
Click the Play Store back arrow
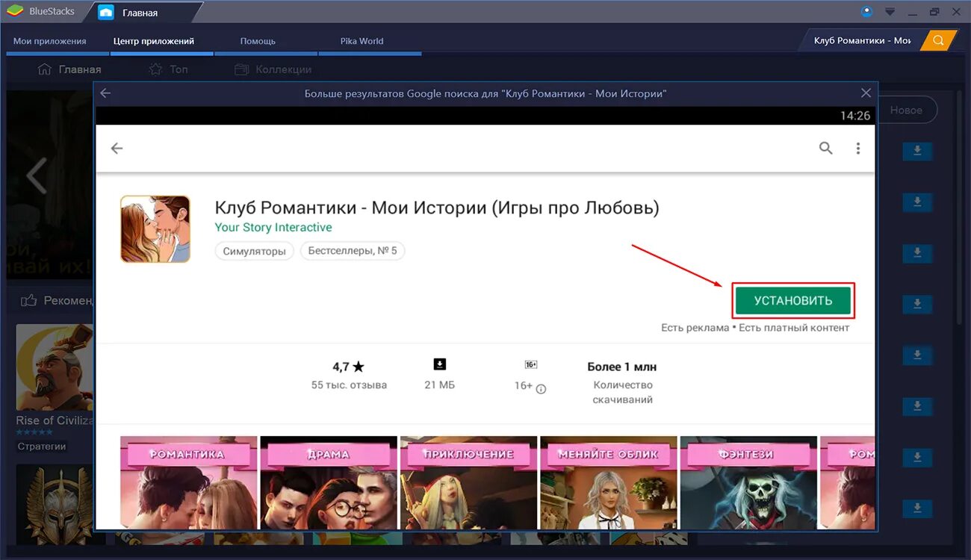pos(117,149)
